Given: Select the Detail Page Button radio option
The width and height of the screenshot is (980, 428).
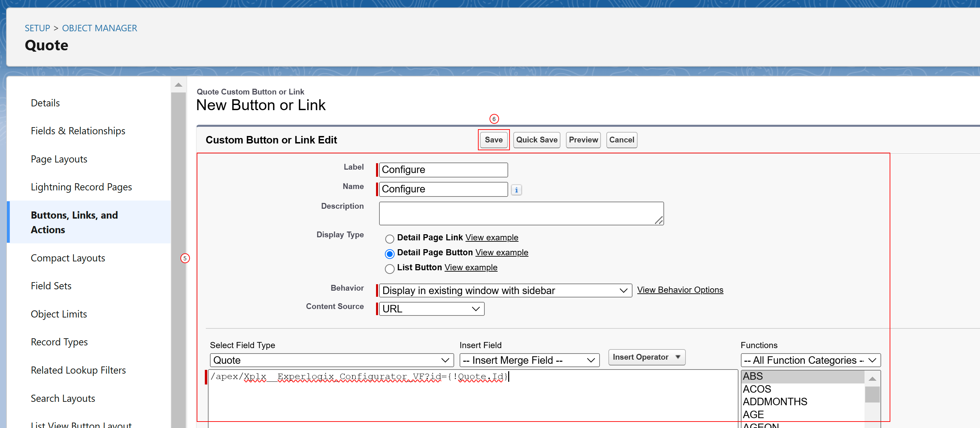Looking at the screenshot, I should [389, 254].
